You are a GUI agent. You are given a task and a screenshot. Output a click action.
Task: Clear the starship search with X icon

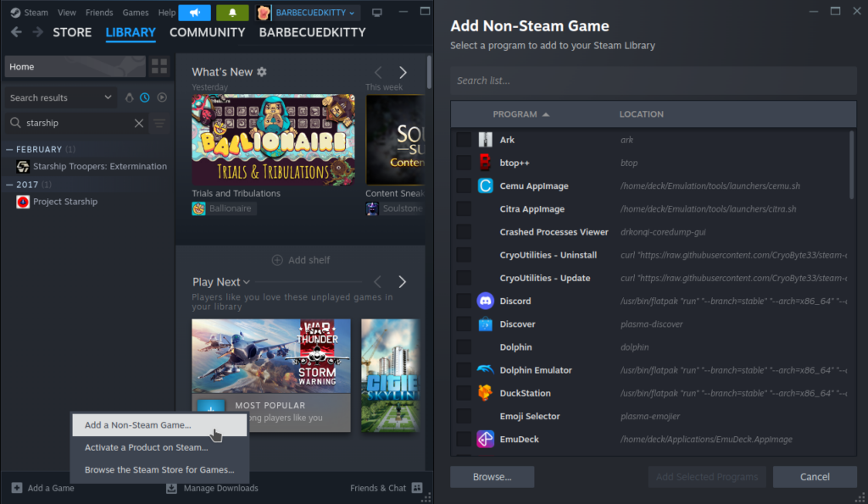click(139, 124)
